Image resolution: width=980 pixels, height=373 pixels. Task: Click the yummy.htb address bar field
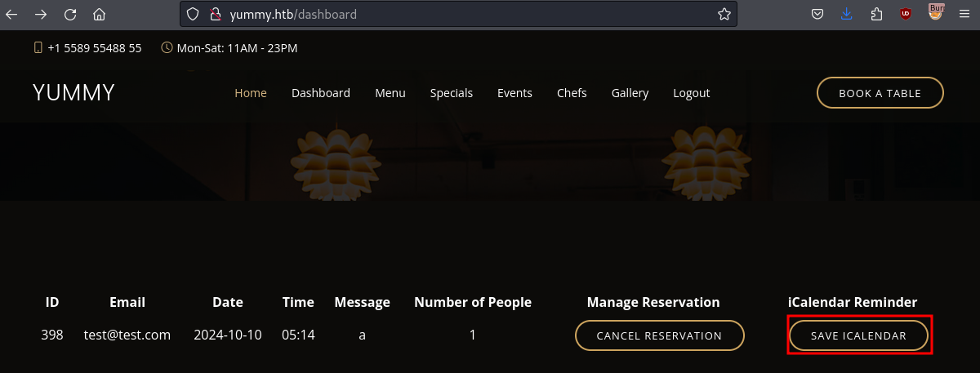(457, 14)
